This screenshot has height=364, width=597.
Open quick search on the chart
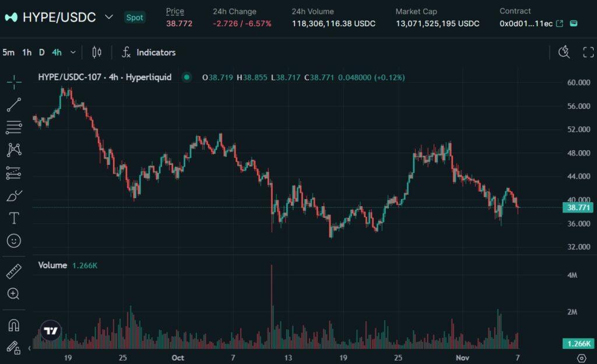[564, 52]
